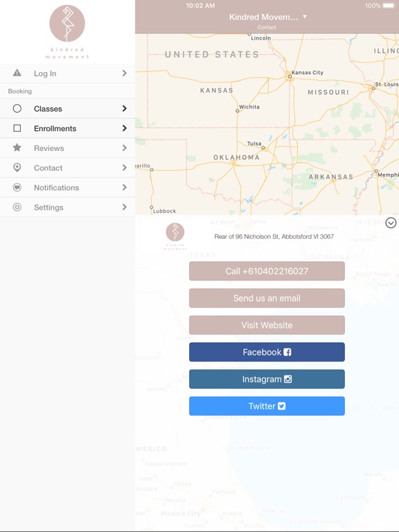Click the Wichita marker on map

click(238, 111)
